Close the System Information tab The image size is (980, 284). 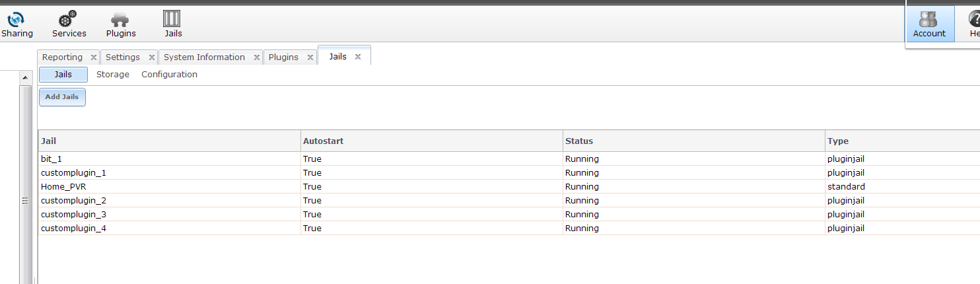256,57
